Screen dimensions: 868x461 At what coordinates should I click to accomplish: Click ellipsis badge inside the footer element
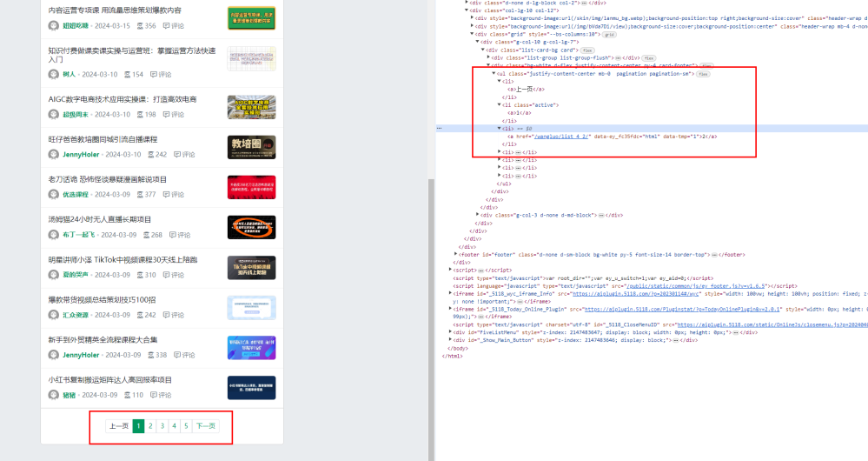coord(714,255)
